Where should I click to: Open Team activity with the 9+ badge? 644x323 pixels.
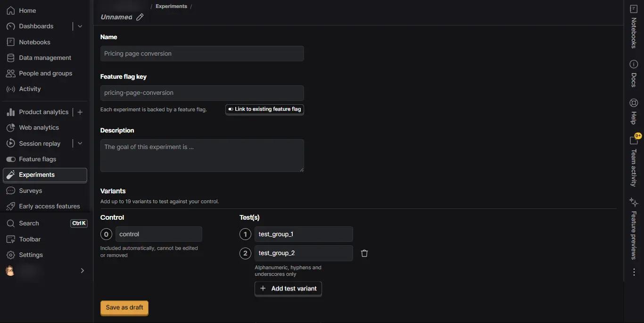click(634, 140)
